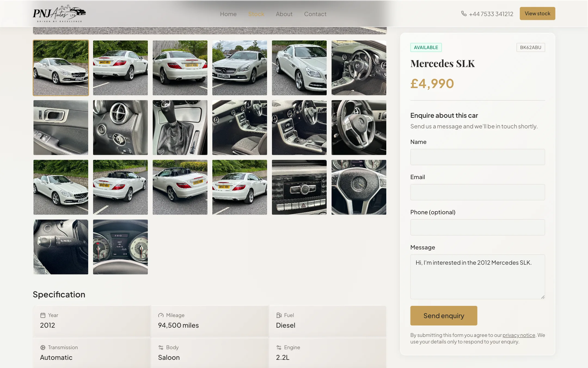View roof-up rear-left thumbnail in third row
The width and height of the screenshot is (588, 368).
pyautogui.click(x=240, y=187)
